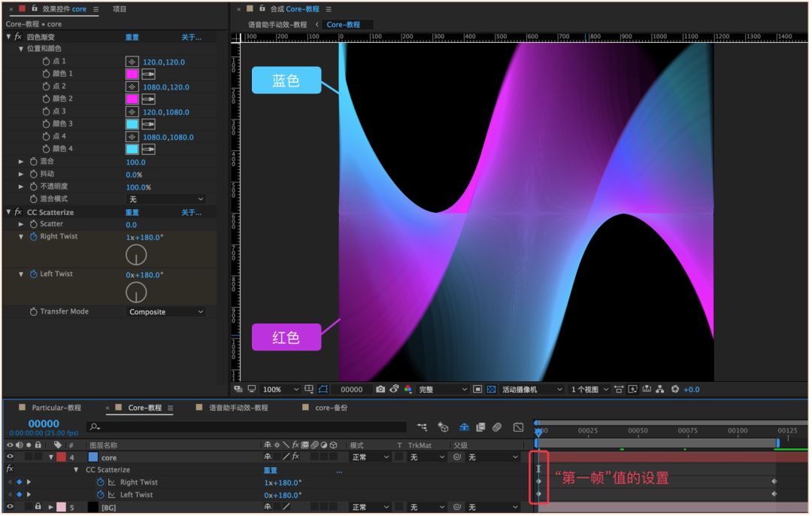Toggle the motion blur icon in the timeline
The image size is (812, 516).
tap(497, 427)
